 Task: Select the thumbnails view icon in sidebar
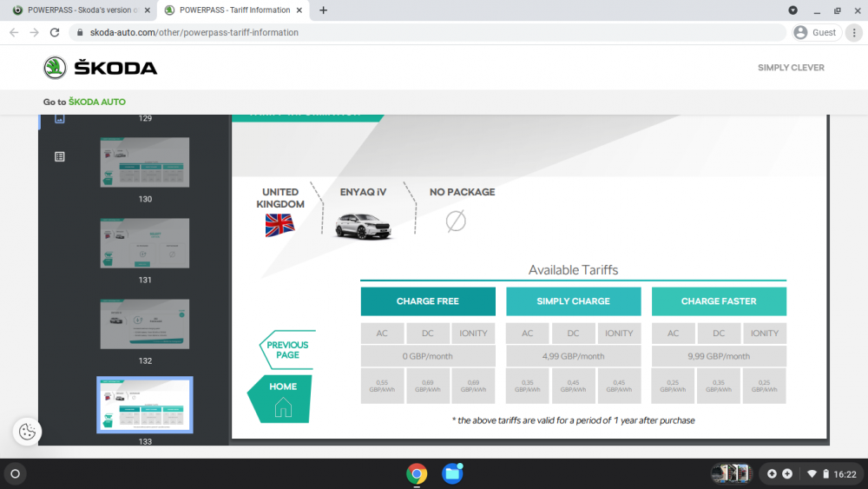[x=60, y=118]
